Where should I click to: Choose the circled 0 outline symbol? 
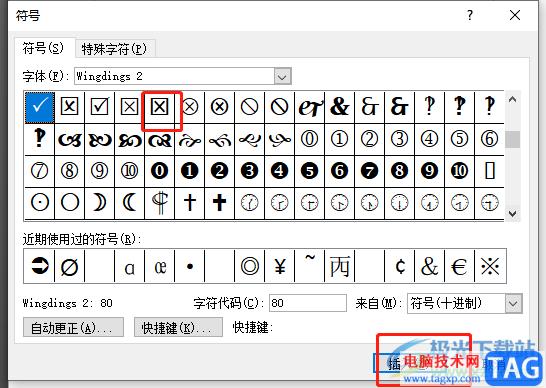[310, 139]
